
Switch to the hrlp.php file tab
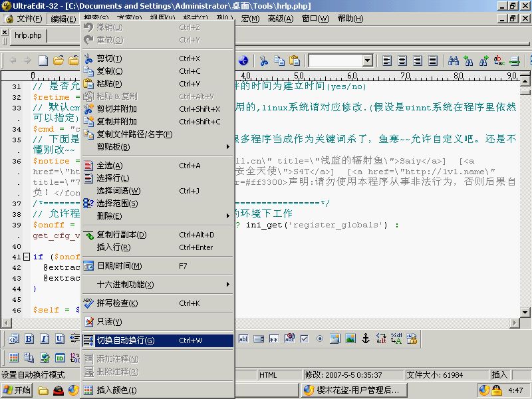[x=27, y=35]
